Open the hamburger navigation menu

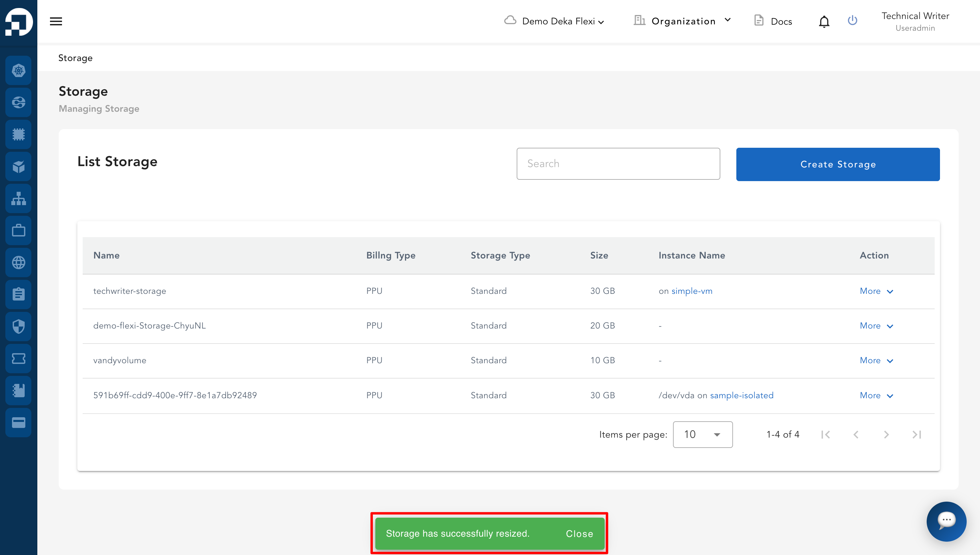[56, 21]
